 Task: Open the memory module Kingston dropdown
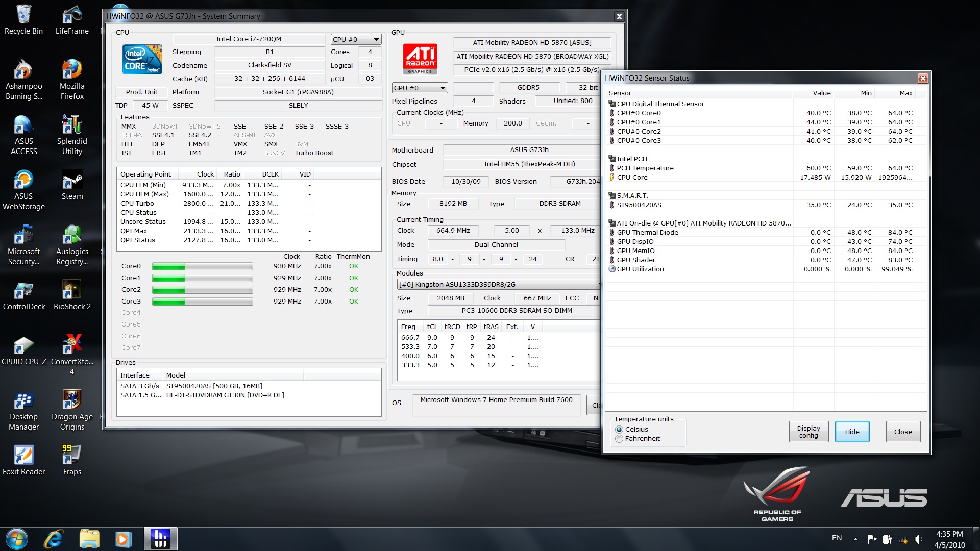[x=499, y=284]
